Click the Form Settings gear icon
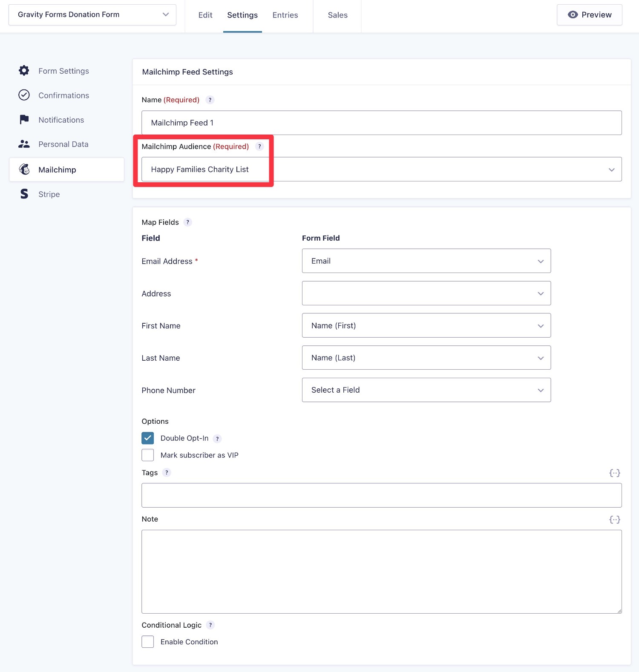The height and width of the screenshot is (672, 639). [x=24, y=71]
